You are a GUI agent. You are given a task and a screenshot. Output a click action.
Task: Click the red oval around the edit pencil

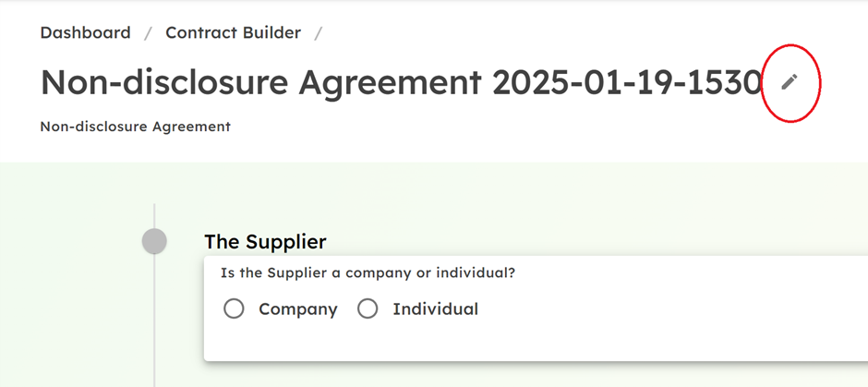[790, 82]
